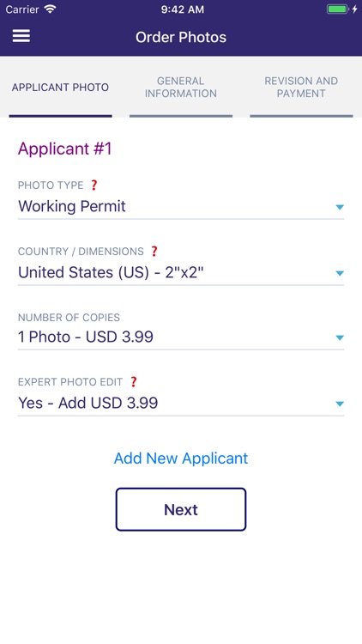Click the Next button

[181, 509]
